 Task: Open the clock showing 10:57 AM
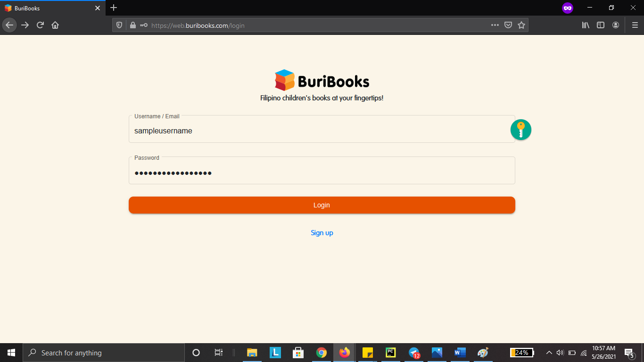604,353
